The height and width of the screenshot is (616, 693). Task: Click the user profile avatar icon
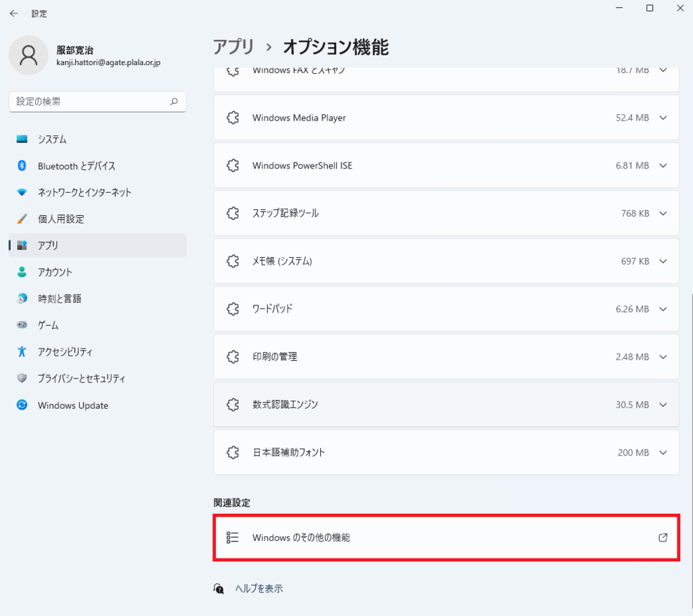(28, 56)
